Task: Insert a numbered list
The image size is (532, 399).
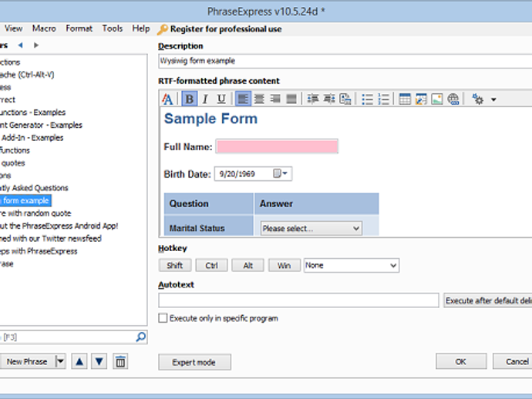Action: tap(384, 99)
